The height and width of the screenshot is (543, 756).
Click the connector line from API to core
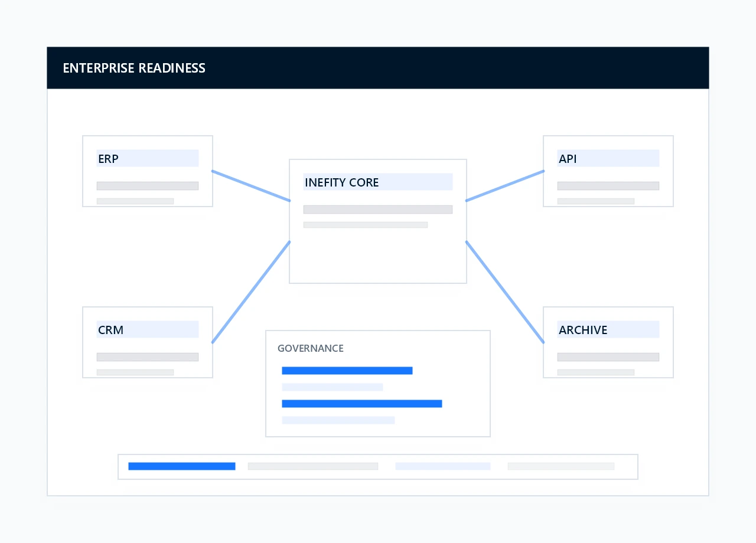[505, 186]
